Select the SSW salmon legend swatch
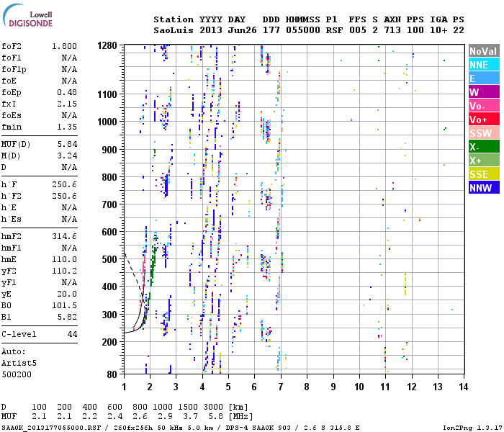Viewport: 504px width, 432px height. tap(484, 133)
